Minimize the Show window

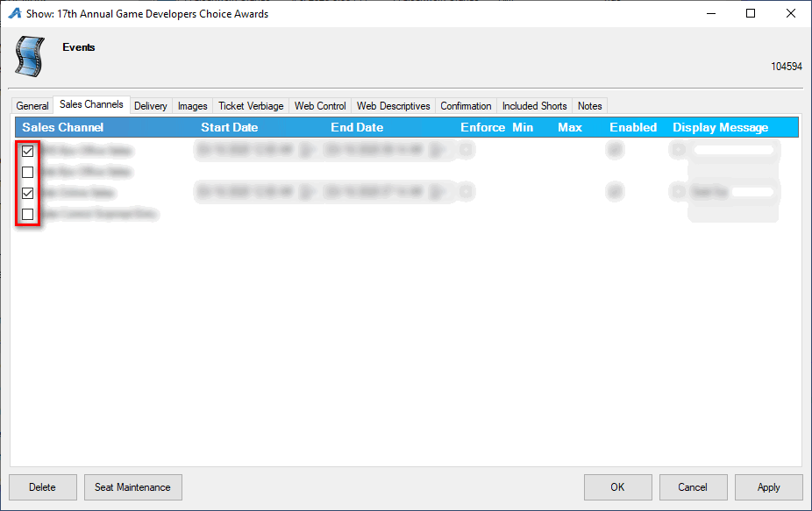point(711,13)
